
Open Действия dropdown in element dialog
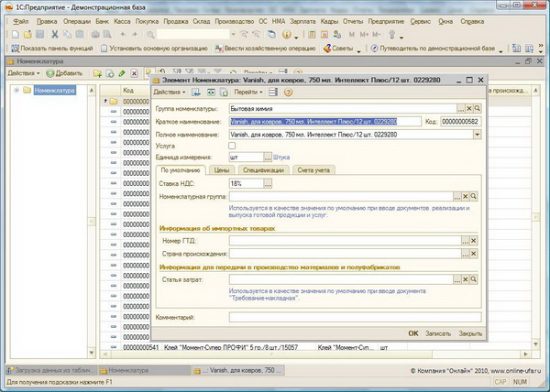[x=170, y=93]
